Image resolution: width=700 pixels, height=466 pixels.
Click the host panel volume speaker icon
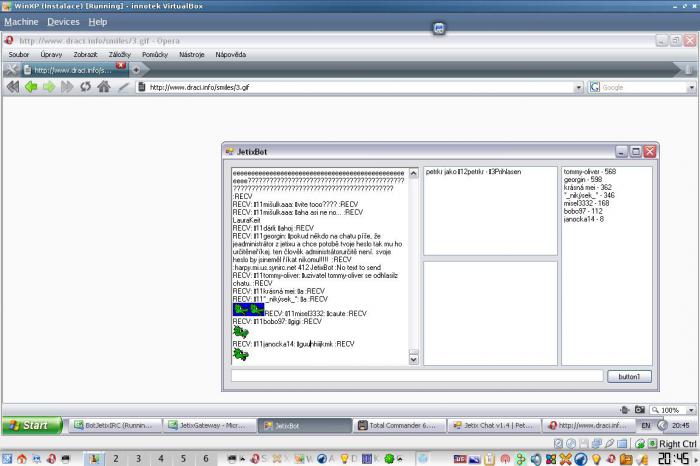pyautogui.click(x=536, y=459)
